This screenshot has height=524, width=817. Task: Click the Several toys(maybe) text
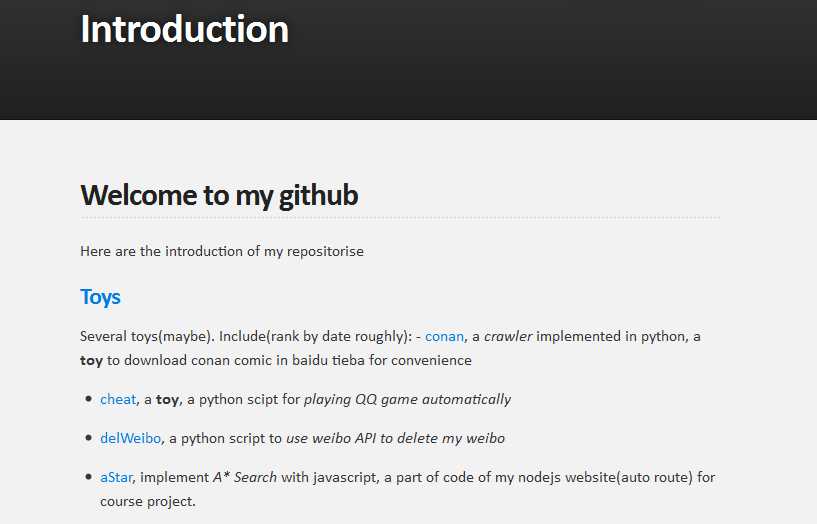pos(147,336)
